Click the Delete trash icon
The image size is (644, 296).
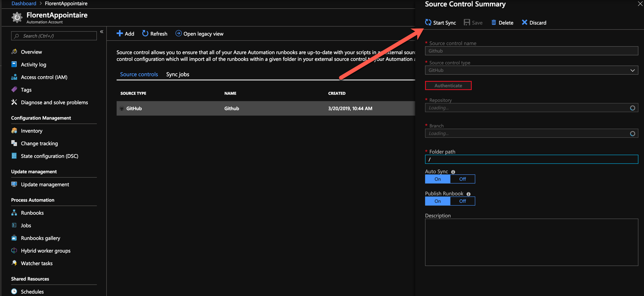click(x=493, y=22)
